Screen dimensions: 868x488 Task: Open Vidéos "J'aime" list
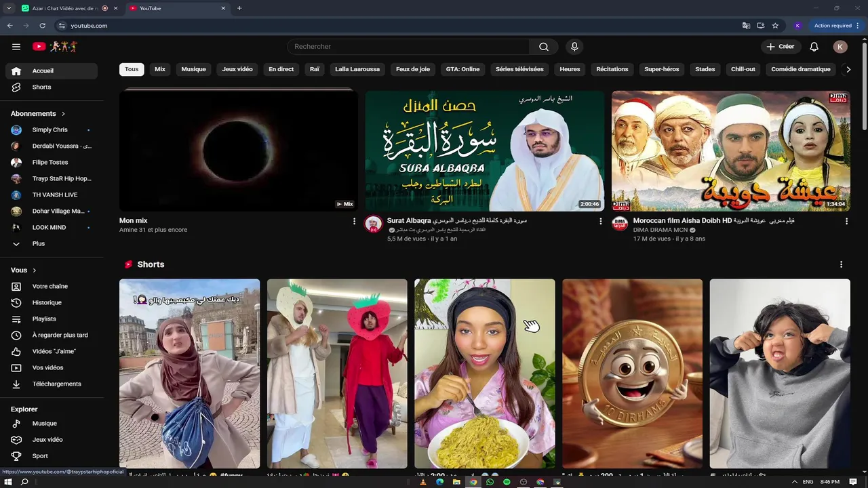52,351
